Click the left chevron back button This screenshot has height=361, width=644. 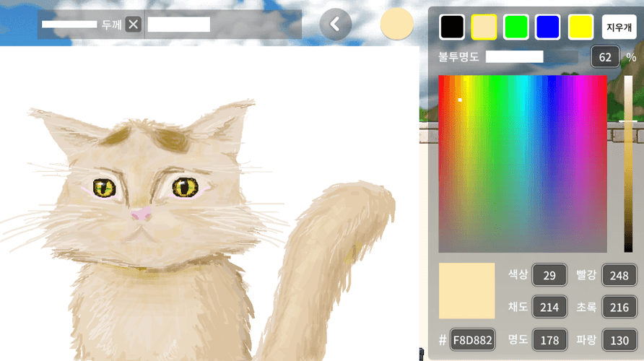click(x=335, y=24)
